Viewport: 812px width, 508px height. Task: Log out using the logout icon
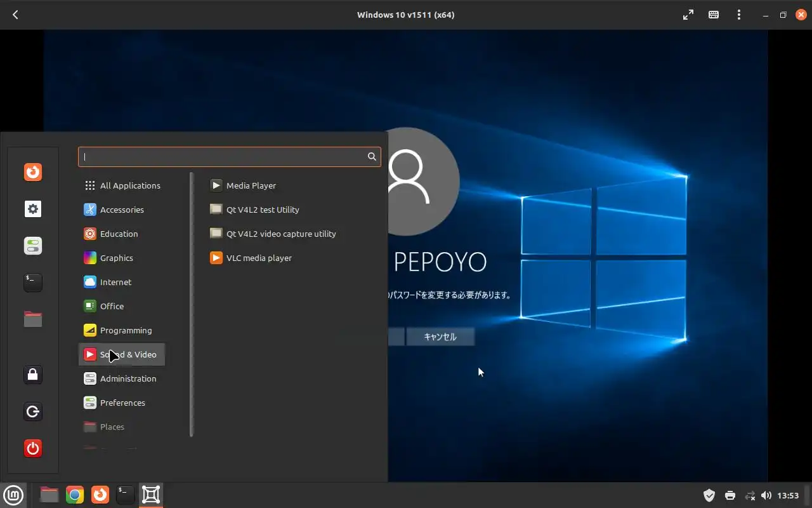pos(33,411)
